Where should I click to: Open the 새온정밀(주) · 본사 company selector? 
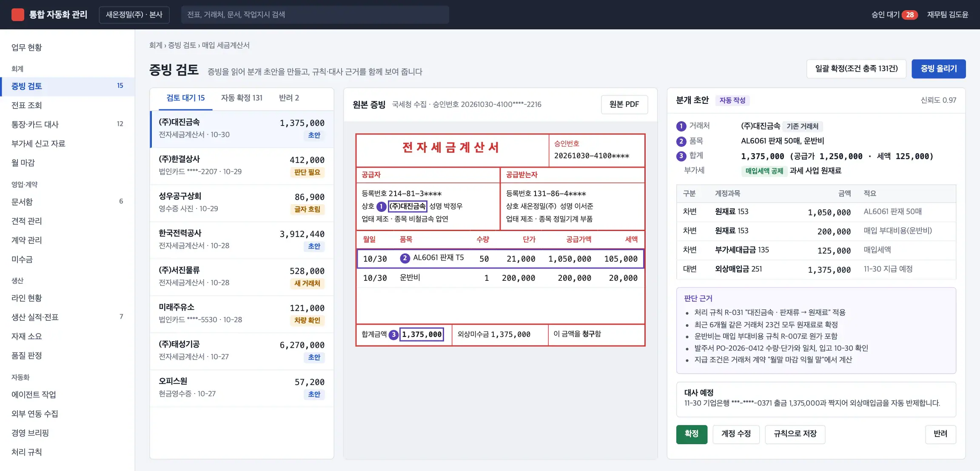[134, 14]
